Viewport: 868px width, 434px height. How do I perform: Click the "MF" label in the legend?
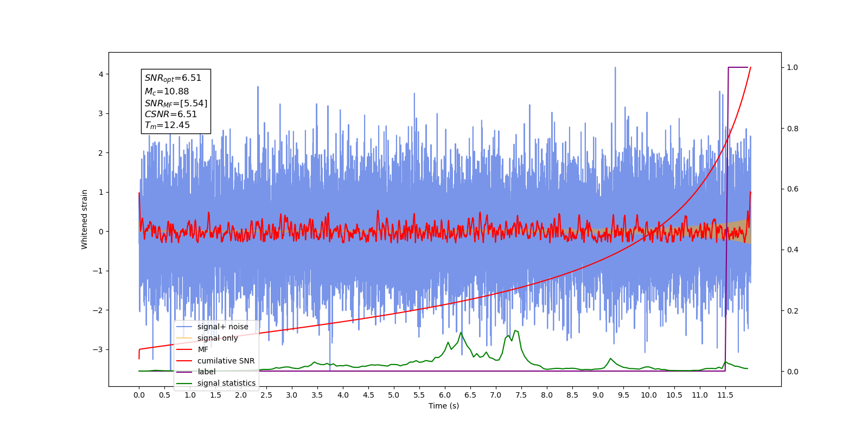(203, 349)
